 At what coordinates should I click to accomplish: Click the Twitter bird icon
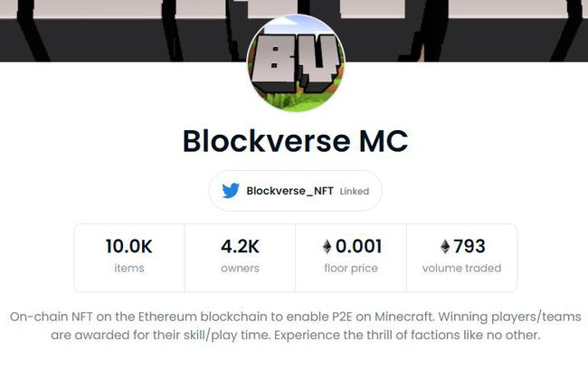[x=231, y=191]
